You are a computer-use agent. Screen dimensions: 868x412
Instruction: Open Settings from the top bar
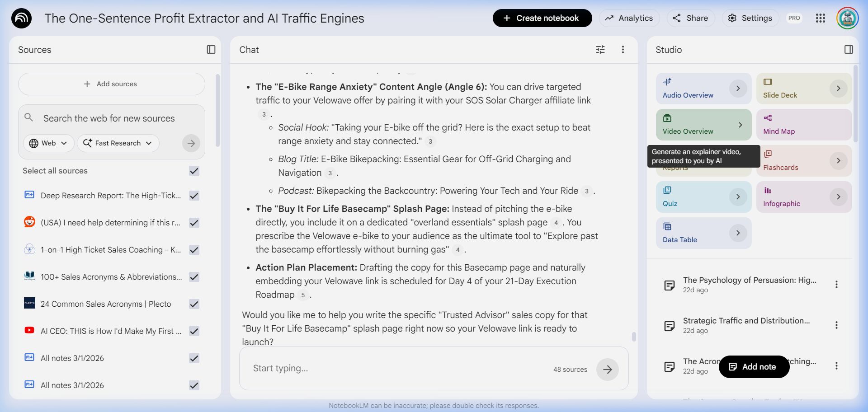pos(750,18)
